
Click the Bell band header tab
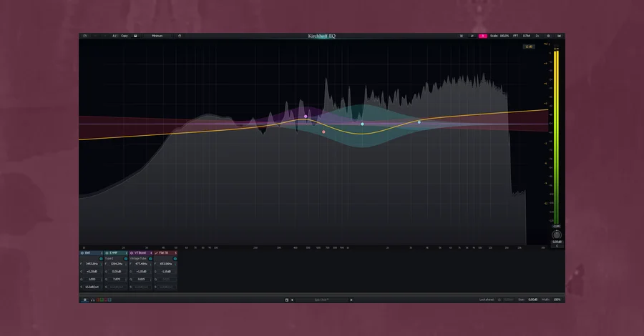pyautogui.click(x=91, y=253)
